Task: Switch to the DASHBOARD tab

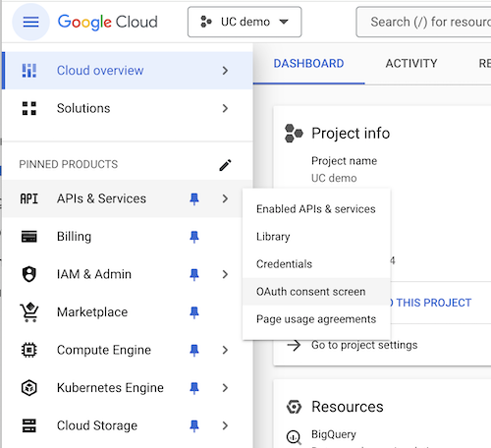Action: (x=308, y=64)
